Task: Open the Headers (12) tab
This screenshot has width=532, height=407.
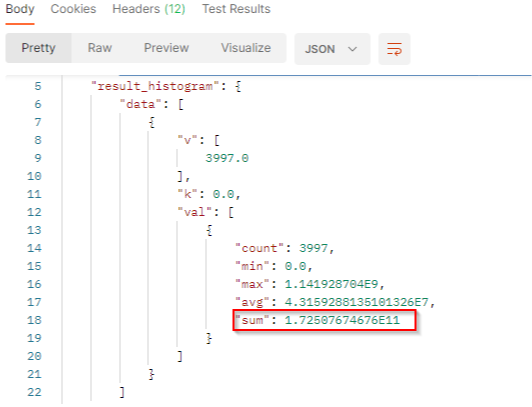Action: tap(149, 9)
